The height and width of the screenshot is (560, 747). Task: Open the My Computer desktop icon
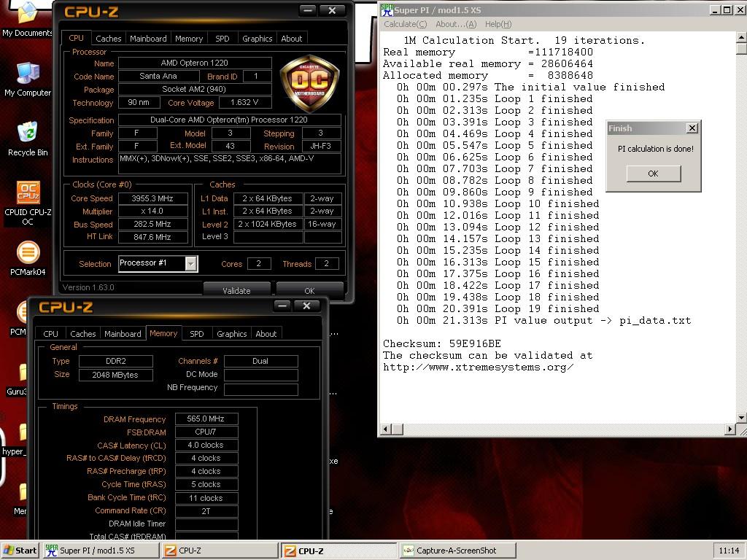(x=28, y=79)
